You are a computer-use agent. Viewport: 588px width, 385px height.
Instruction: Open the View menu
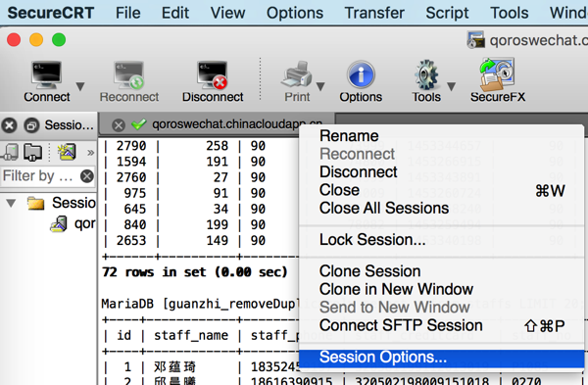point(227,13)
